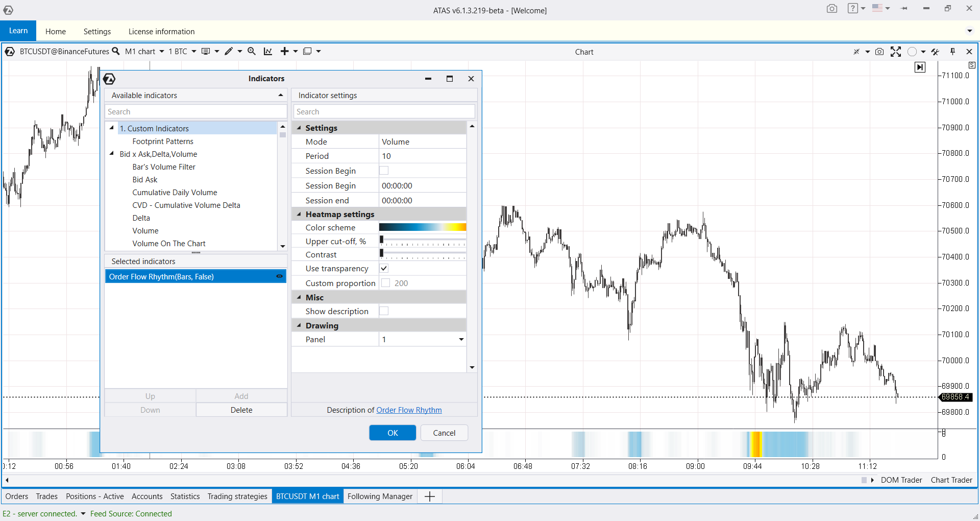Expand chart to fullscreen with arrows icon
The height and width of the screenshot is (521, 980).
click(896, 52)
